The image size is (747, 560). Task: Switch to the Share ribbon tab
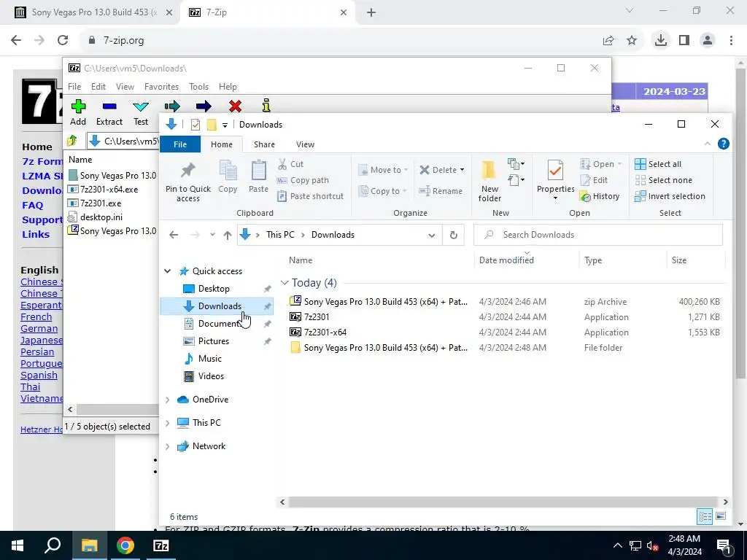click(264, 144)
